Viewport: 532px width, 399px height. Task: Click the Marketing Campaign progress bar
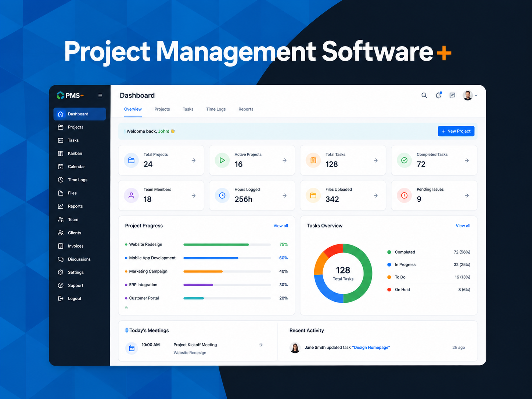227,272
